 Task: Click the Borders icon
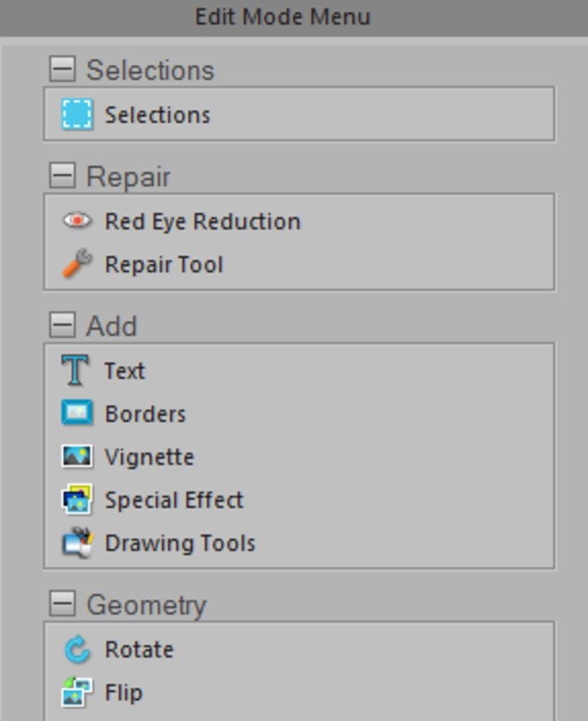point(77,413)
